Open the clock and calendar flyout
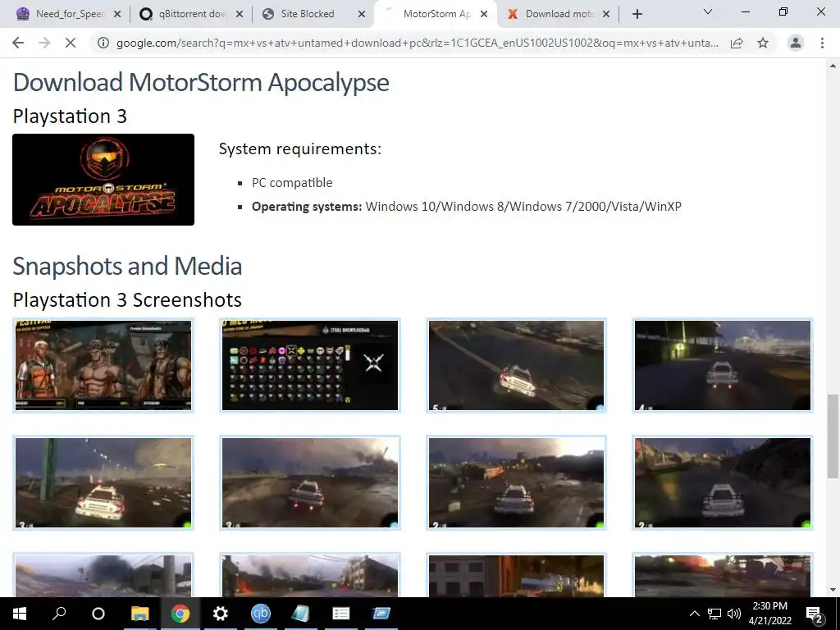Viewport: 840px width, 630px height. point(769,614)
